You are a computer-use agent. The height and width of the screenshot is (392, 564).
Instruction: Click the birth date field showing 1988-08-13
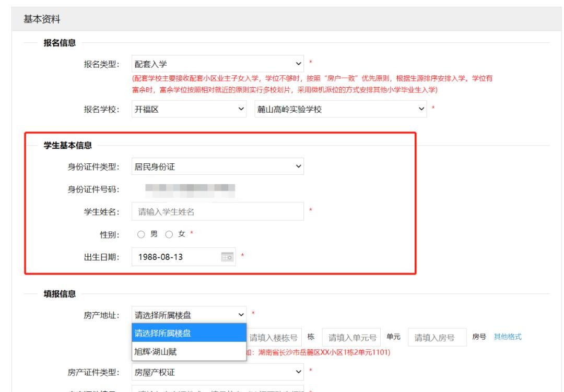click(175, 257)
